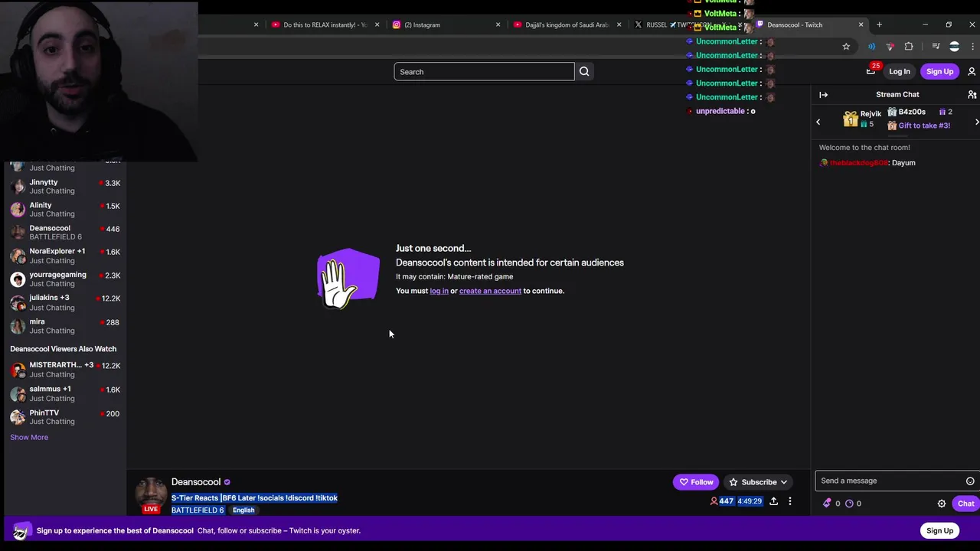Click Sign Up in bottom banner
980x551 pixels.
tap(939, 530)
